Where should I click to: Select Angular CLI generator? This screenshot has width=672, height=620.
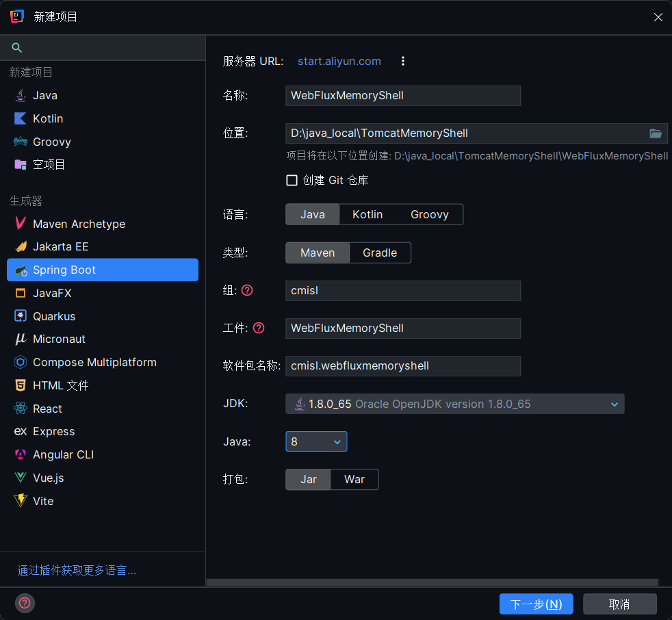click(x=103, y=454)
